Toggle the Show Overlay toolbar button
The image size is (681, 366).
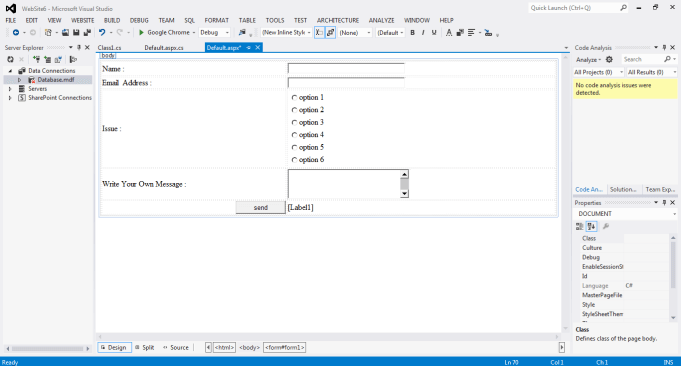pos(319,33)
